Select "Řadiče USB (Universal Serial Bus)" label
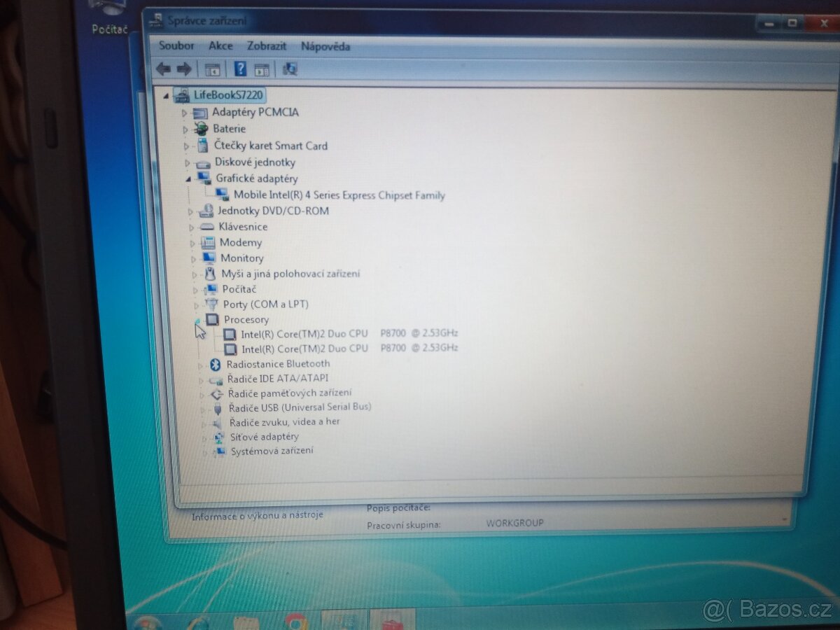This screenshot has width=840, height=630. click(300, 407)
